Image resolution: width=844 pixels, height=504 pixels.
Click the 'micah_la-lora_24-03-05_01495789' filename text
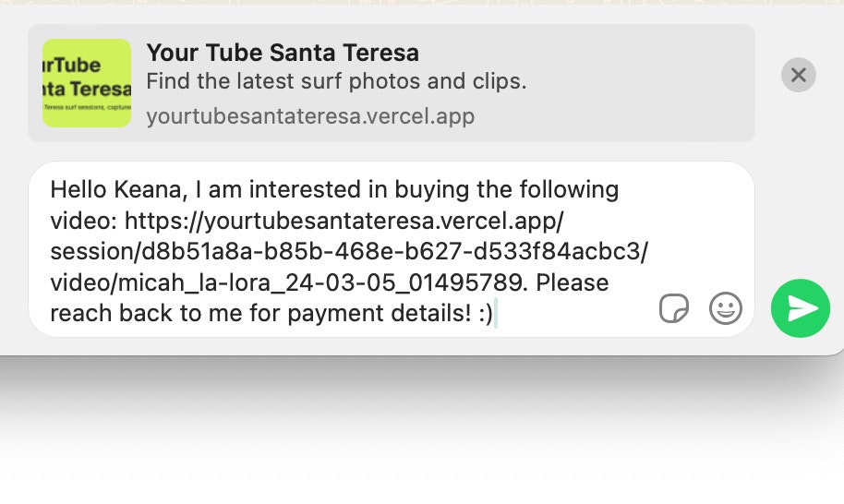(320, 282)
